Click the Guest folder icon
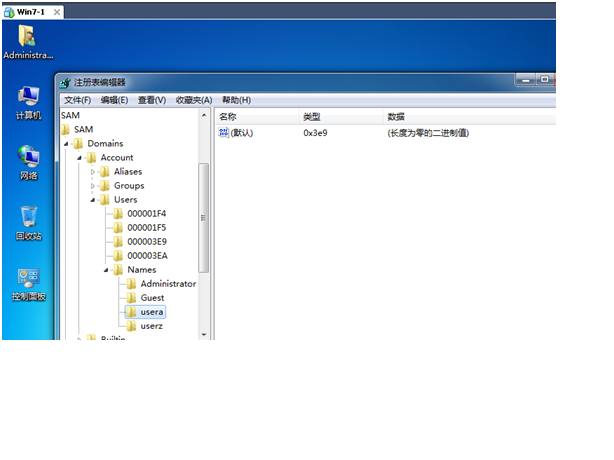 click(x=131, y=298)
